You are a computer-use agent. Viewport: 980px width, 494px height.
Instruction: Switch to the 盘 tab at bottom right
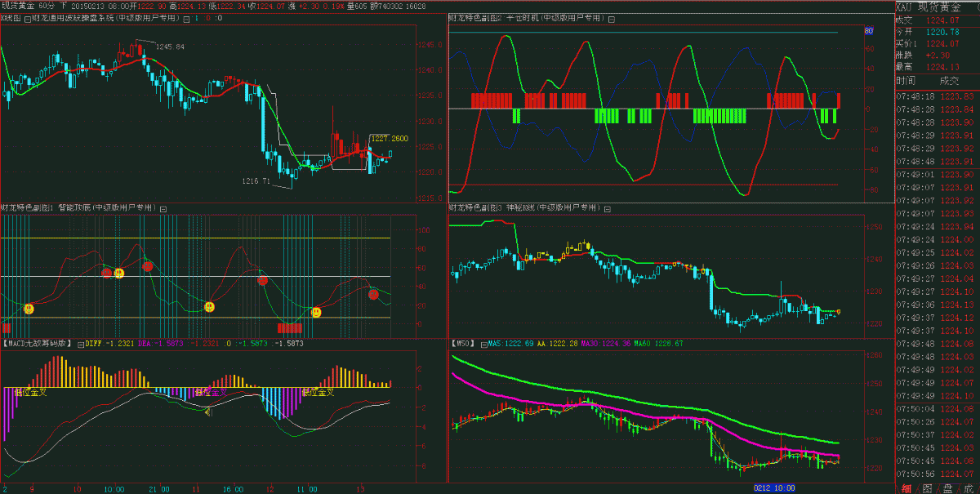[x=947, y=487]
